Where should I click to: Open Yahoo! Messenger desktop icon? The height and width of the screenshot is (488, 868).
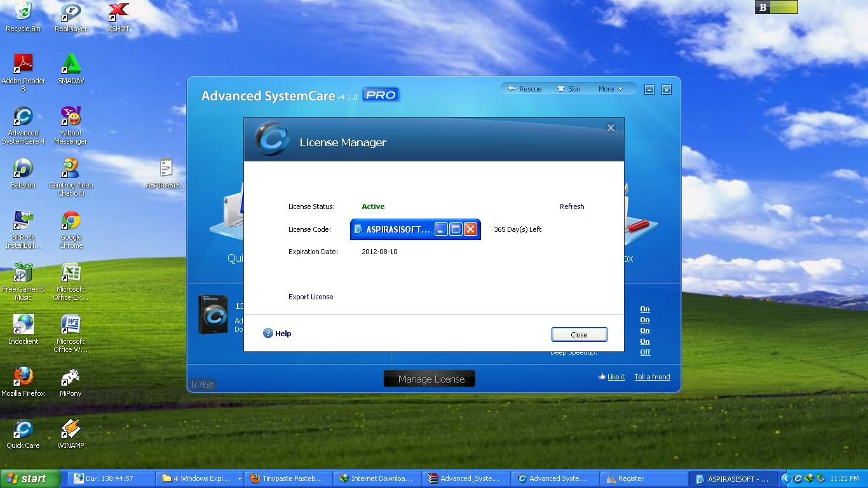click(x=71, y=125)
